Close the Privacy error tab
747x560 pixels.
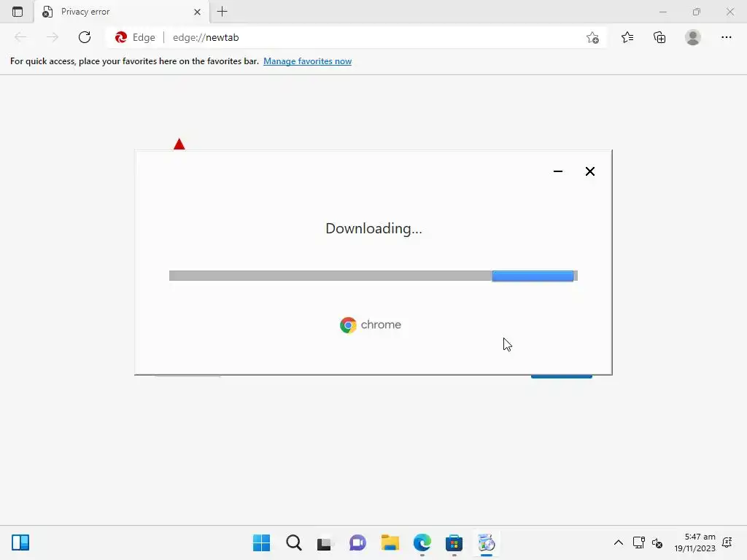(x=197, y=12)
